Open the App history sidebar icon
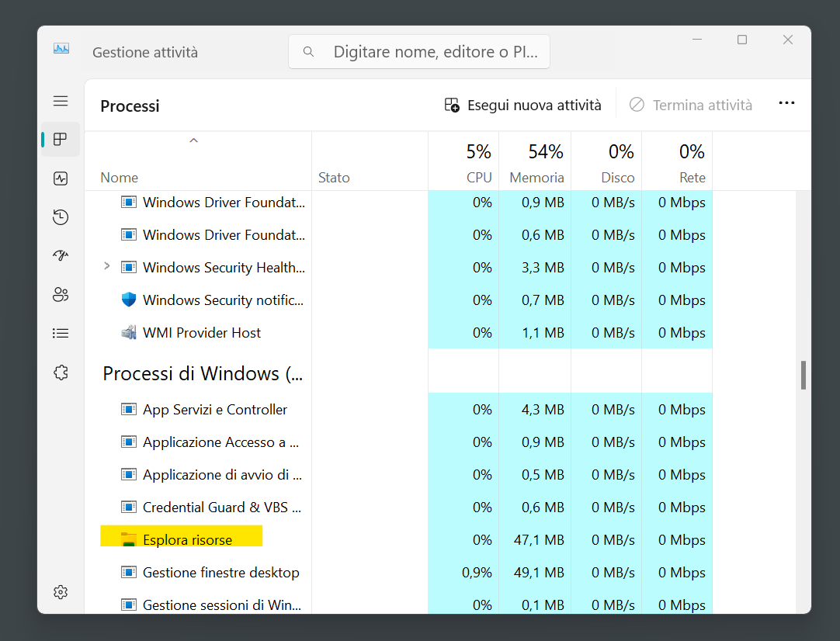The height and width of the screenshot is (641, 840). [61, 217]
